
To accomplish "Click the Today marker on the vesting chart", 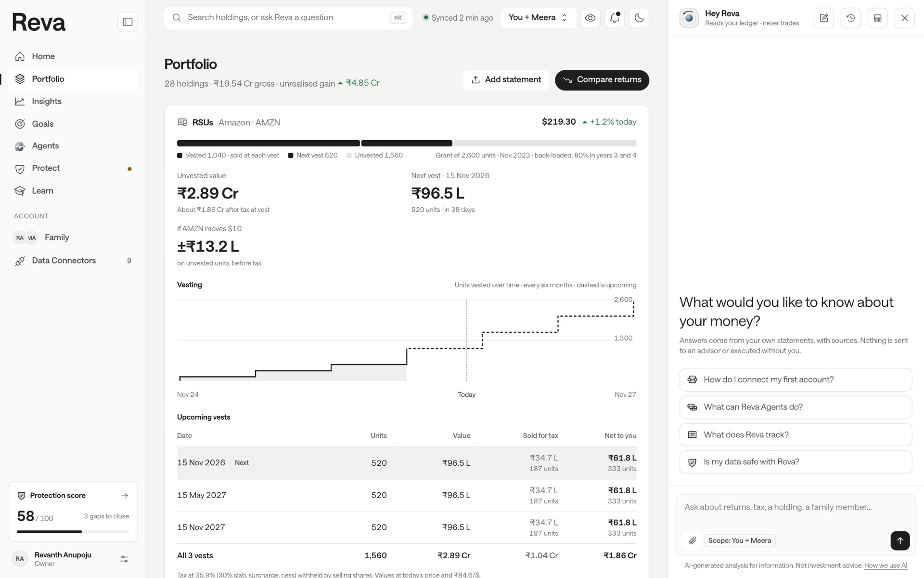I will pos(466,394).
